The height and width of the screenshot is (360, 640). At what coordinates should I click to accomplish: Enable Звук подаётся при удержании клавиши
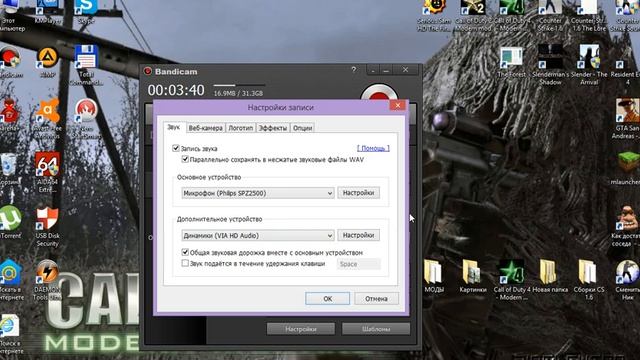(185, 263)
